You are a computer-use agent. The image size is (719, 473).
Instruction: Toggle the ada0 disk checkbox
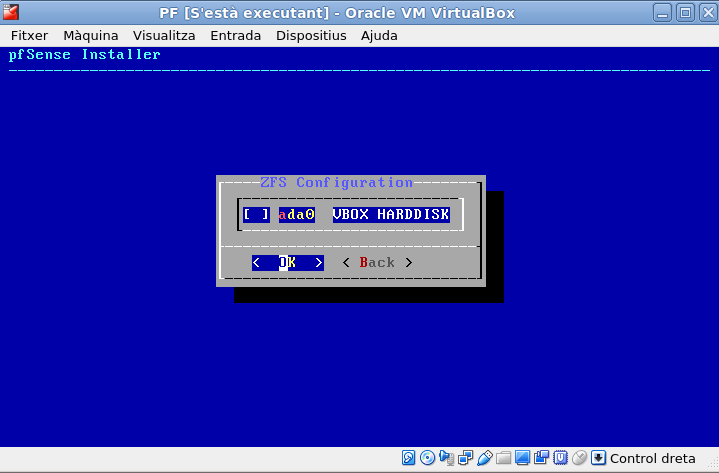click(256, 214)
